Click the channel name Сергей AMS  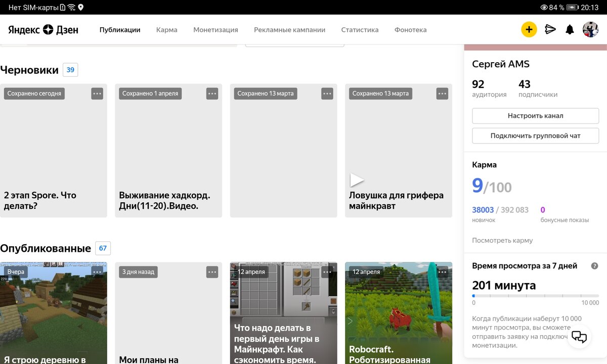coord(501,64)
